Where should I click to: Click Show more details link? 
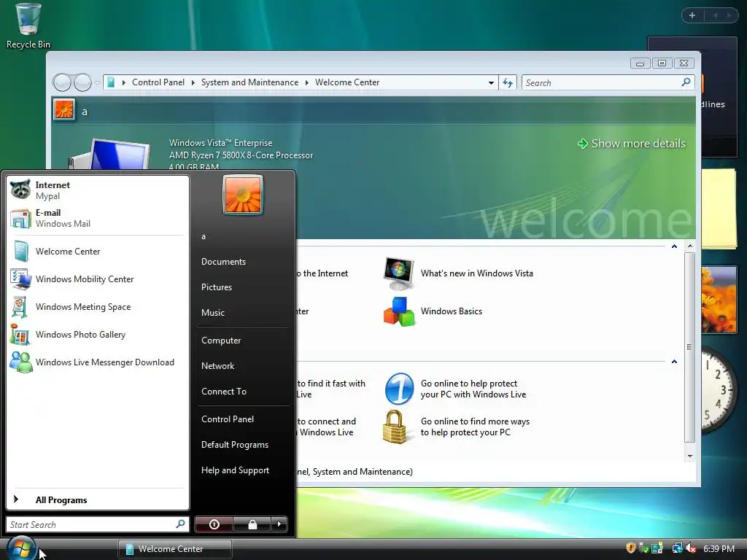point(632,144)
